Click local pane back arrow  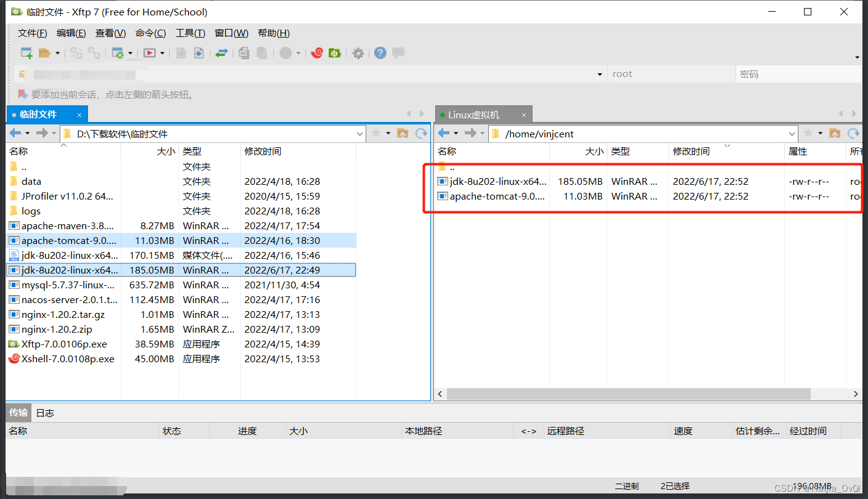pos(15,133)
